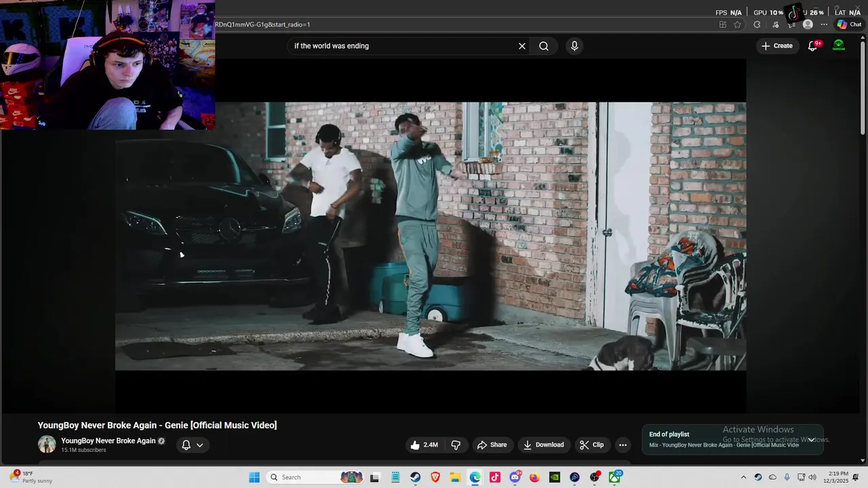Open browser profile avatar in toolbar

click(x=808, y=24)
